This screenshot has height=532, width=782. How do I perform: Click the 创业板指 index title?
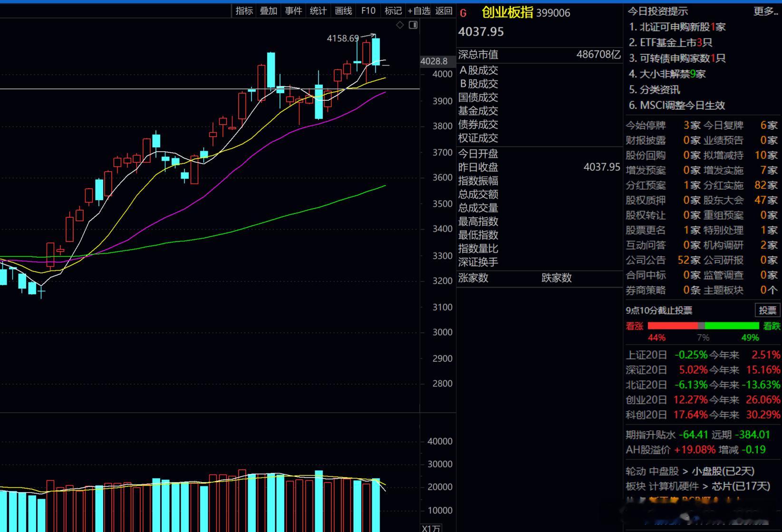tap(507, 12)
